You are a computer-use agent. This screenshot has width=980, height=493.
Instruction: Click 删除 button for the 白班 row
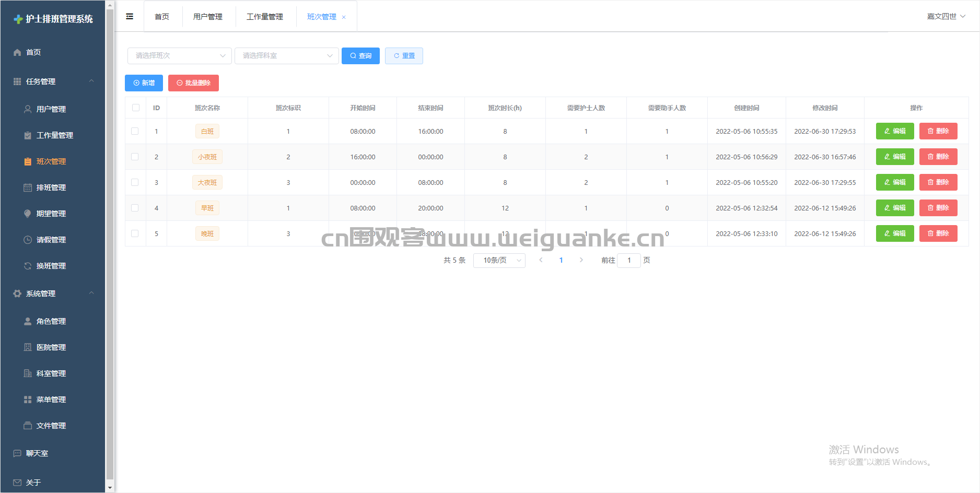[938, 131]
